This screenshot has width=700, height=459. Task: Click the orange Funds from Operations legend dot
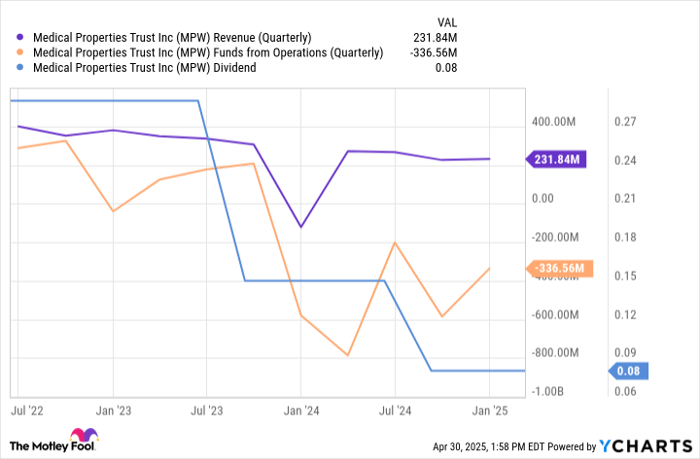click(20, 52)
